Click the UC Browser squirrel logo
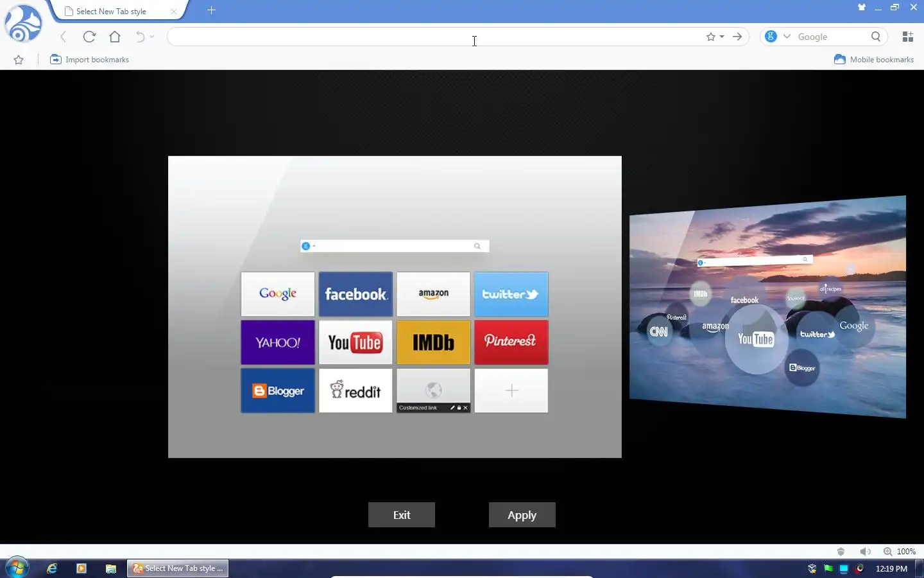The height and width of the screenshot is (578, 924). [x=23, y=23]
